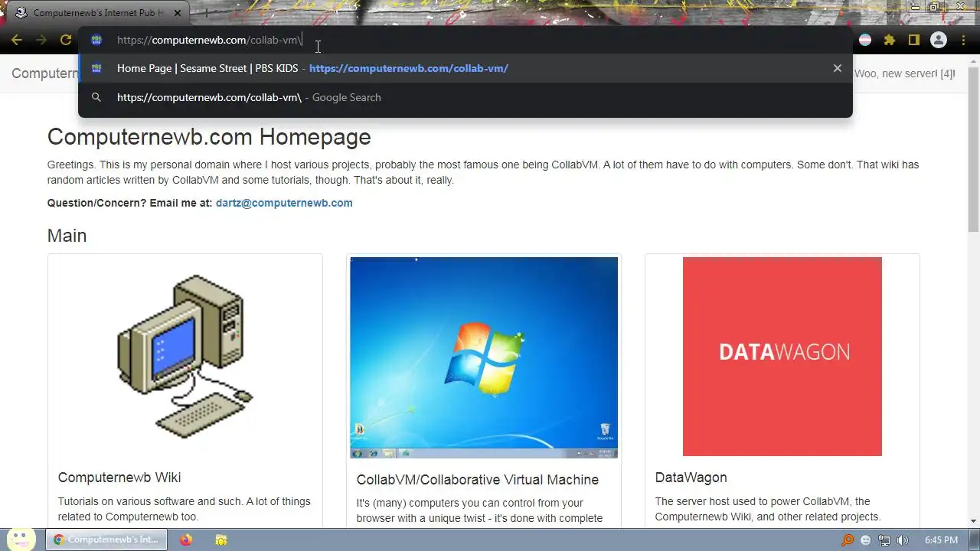
Task: Reload the page with the refresh icon
Action: [66, 40]
